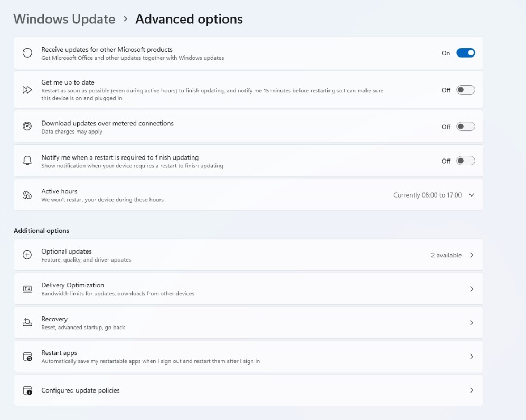Viewport: 526px width, 420px height.
Task: Expand the Active hours chevron
Action: 472,195
